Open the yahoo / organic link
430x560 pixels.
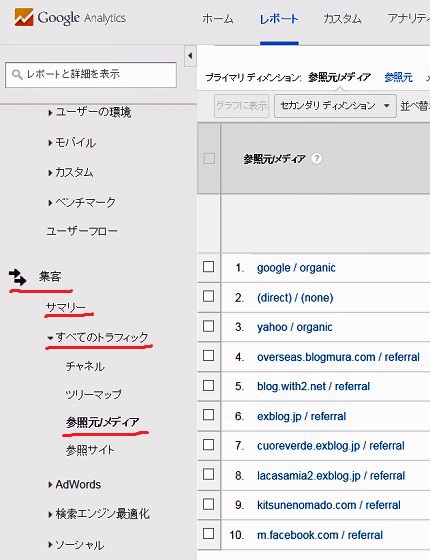pyautogui.click(x=295, y=327)
